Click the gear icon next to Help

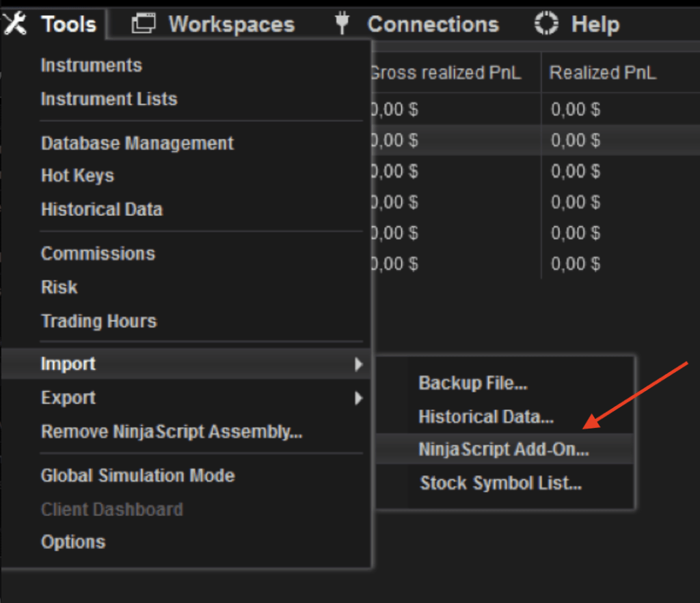click(x=546, y=23)
